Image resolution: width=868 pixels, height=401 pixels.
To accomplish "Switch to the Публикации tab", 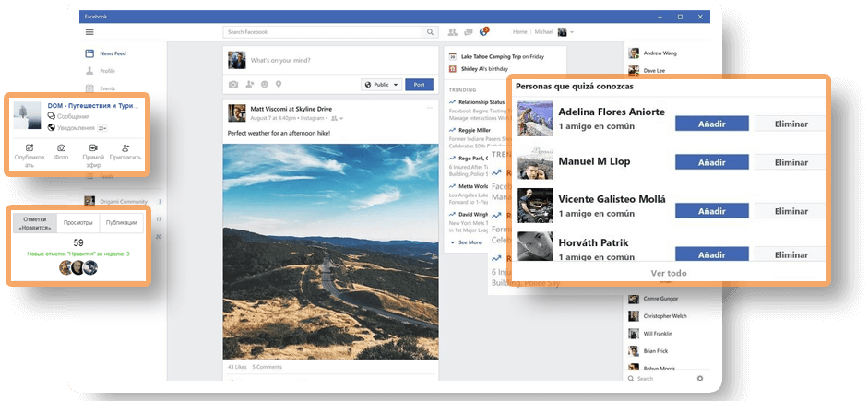I will coord(121,223).
